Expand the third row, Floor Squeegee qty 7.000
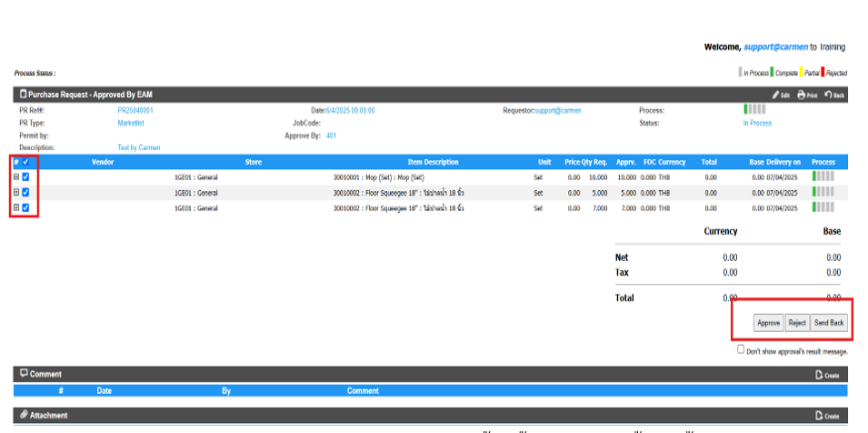This screenshot has height=433, width=868. [x=16, y=208]
